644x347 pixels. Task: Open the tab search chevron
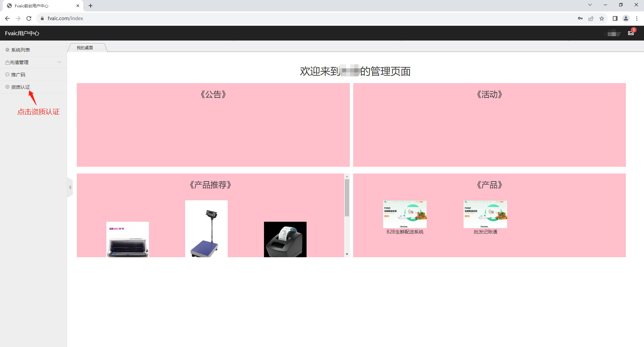click(x=590, y=5)
